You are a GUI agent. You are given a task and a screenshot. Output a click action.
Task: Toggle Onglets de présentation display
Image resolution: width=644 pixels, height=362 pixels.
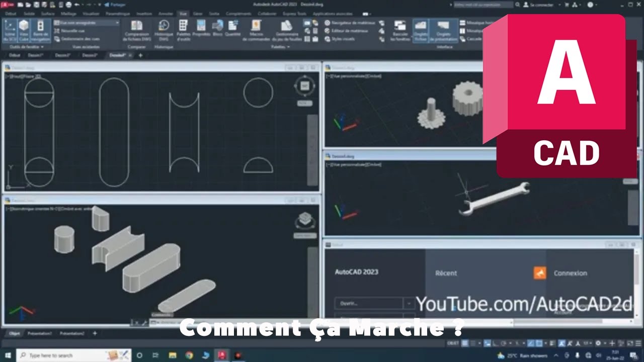tap(443, 31)
